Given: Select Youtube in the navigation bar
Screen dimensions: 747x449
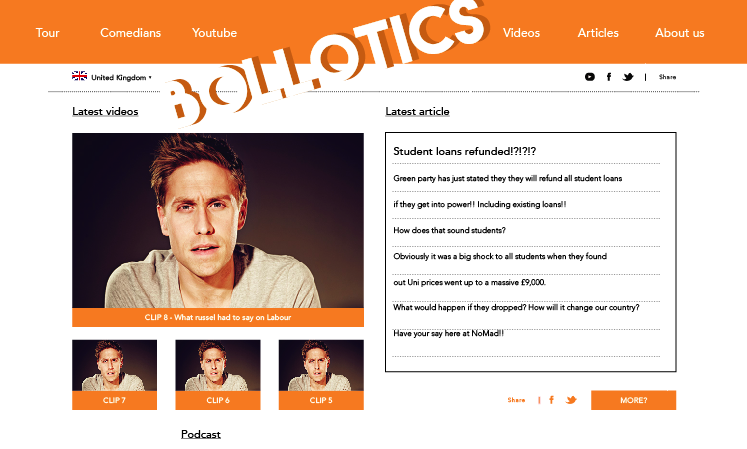Looking at the screenshot, I should tap(214, 33).
